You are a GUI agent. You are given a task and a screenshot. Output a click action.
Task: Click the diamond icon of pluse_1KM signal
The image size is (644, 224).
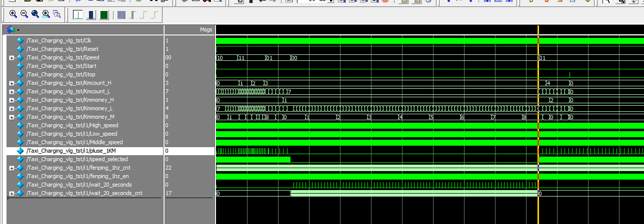tap(20, 151)
